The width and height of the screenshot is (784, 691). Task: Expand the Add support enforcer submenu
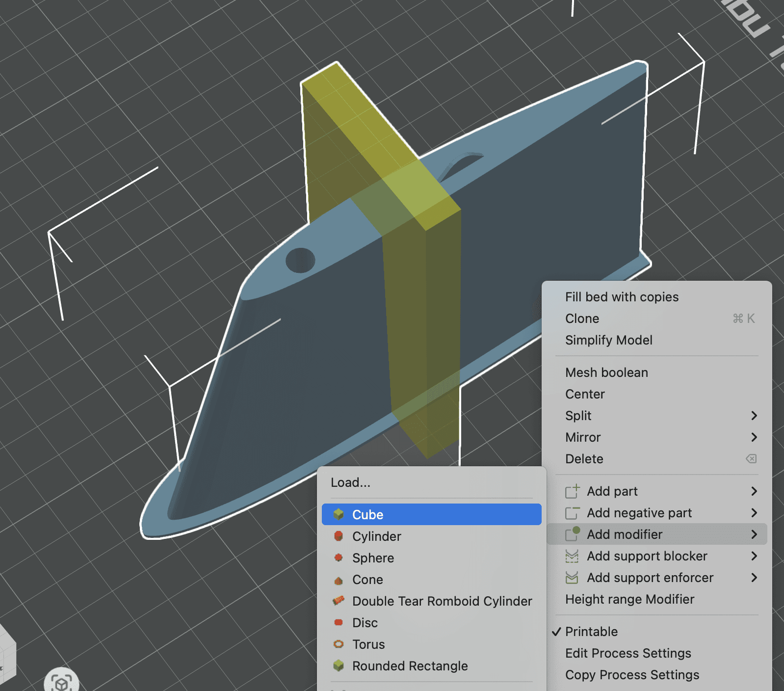[x=657, y=577]
